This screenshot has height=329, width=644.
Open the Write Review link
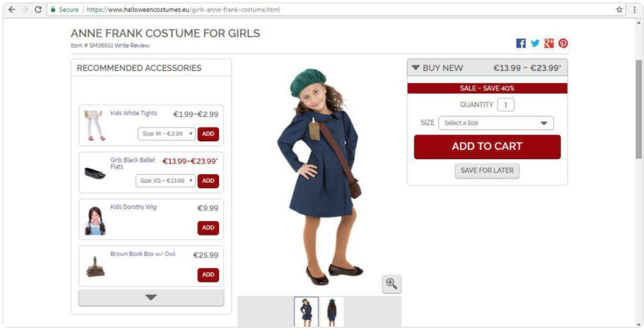coord(132,46)
